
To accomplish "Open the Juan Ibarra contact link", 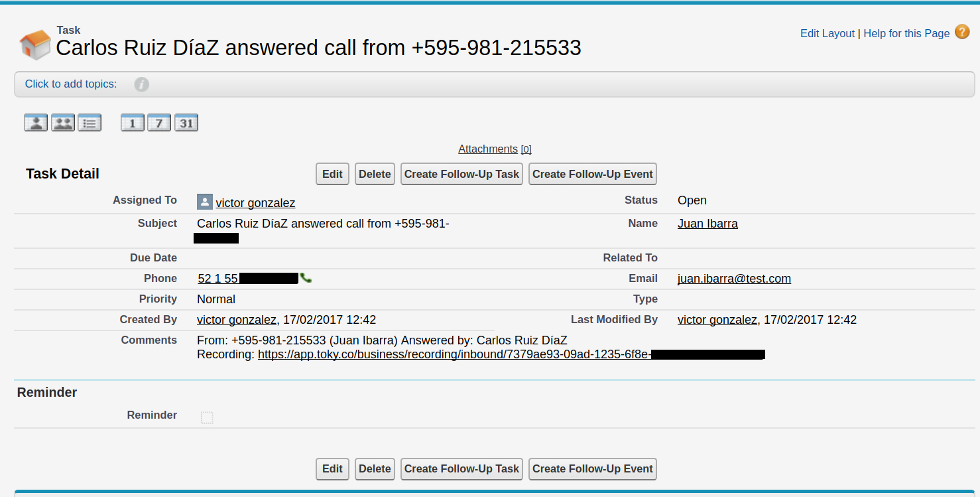I will click(x=707, y=224).
